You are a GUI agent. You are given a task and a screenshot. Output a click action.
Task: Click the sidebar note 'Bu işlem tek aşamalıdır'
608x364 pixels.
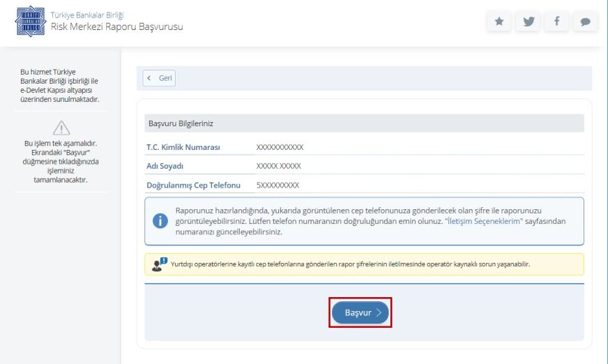coord(61,162)
